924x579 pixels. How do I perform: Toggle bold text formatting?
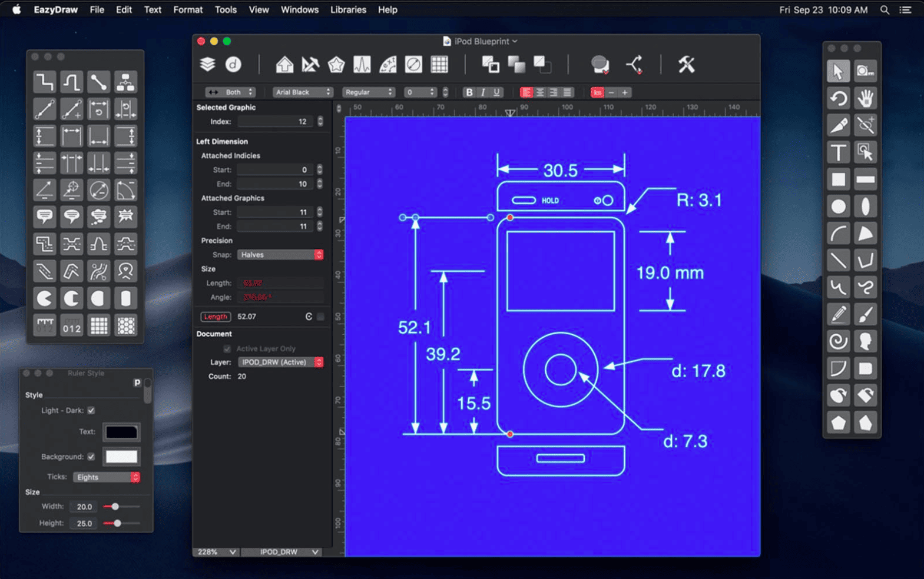tap(469, 92)
